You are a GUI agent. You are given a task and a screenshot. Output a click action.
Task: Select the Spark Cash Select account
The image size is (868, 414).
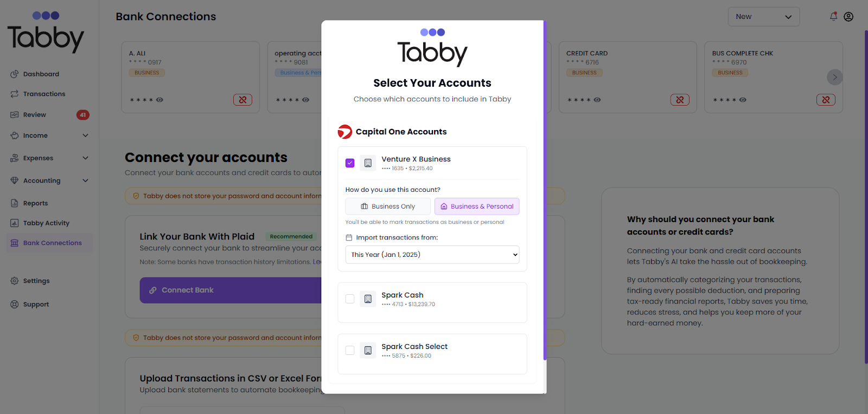click(349, 350)
